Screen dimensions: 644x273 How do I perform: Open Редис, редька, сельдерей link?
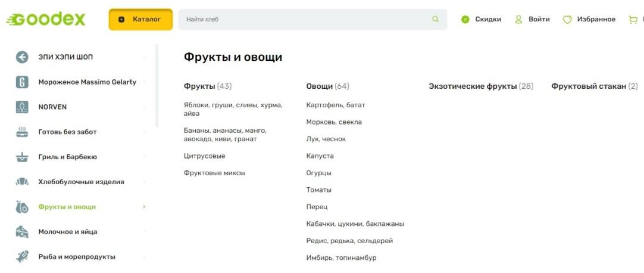coord(349,241)
